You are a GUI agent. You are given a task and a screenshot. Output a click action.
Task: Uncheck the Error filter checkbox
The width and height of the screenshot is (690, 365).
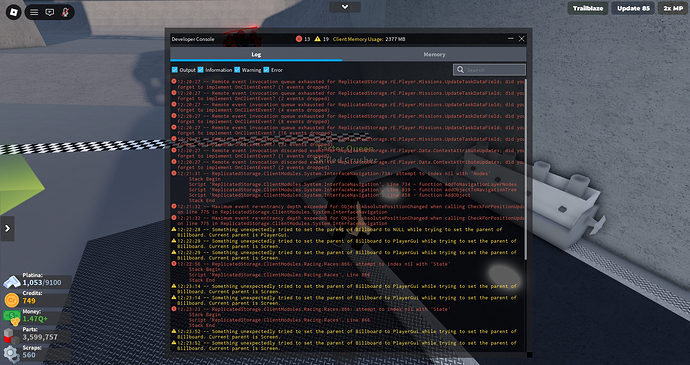tap(266, 70)
